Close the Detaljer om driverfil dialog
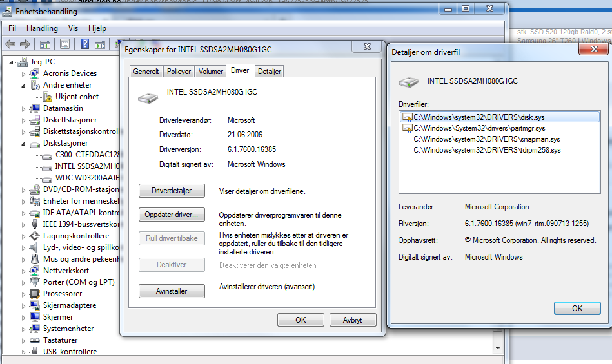This screenshot has height=364, width=612. 594,49
